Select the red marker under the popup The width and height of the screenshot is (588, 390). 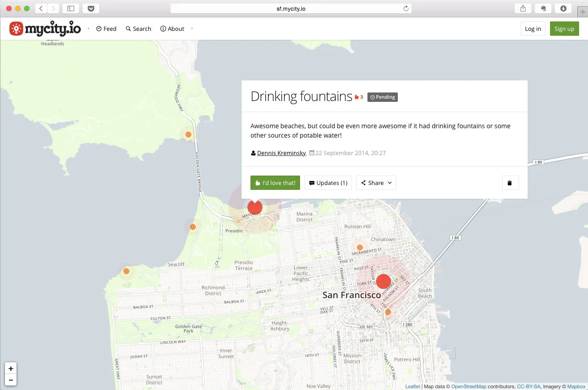click(255, 207)
